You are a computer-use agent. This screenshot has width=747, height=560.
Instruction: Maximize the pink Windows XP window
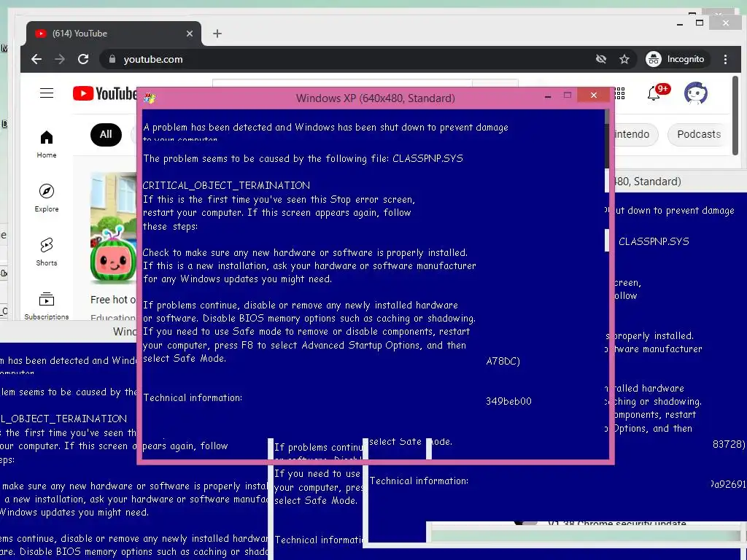pyautogui.click(x=567, y=96)
